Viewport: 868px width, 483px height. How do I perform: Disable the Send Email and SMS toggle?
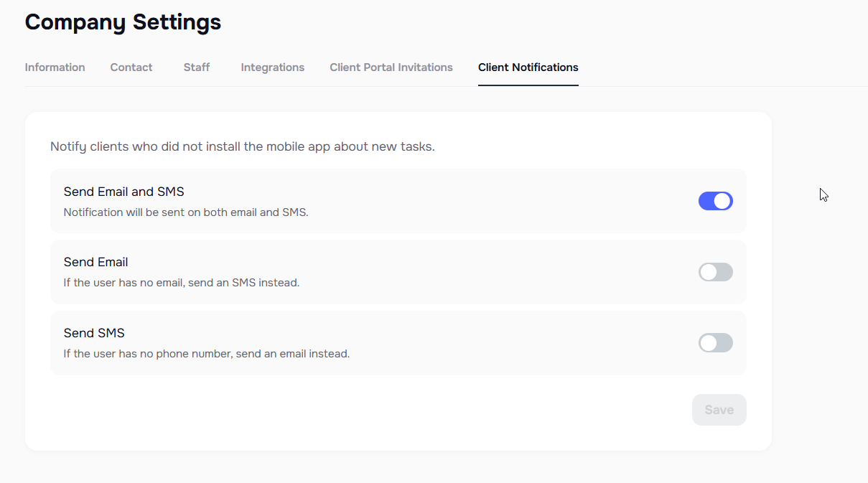(715, 201)
